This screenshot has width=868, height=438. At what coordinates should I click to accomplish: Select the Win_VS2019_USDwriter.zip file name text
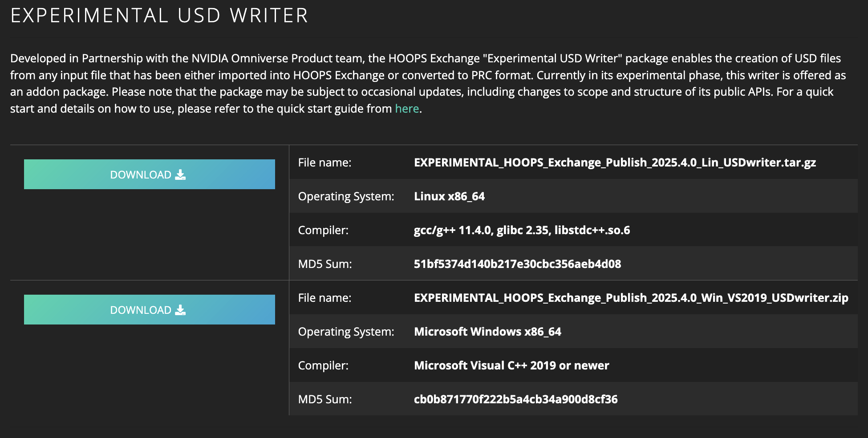(x=631, y=298)
